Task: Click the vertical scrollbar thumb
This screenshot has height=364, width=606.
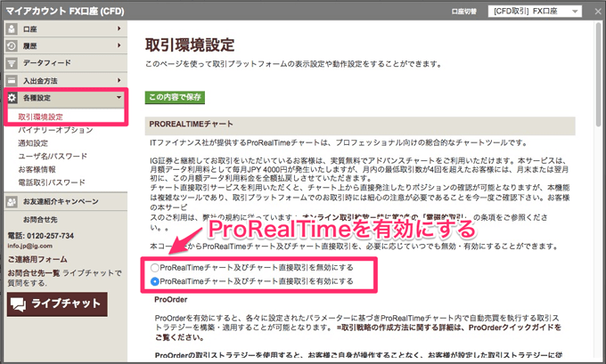Action: click(x=599, y=73)
